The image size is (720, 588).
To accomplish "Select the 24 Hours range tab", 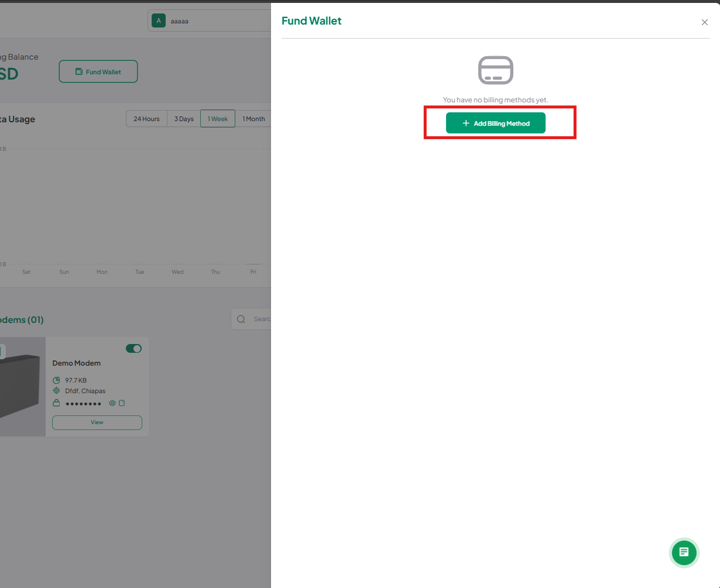I will point(146,119).
